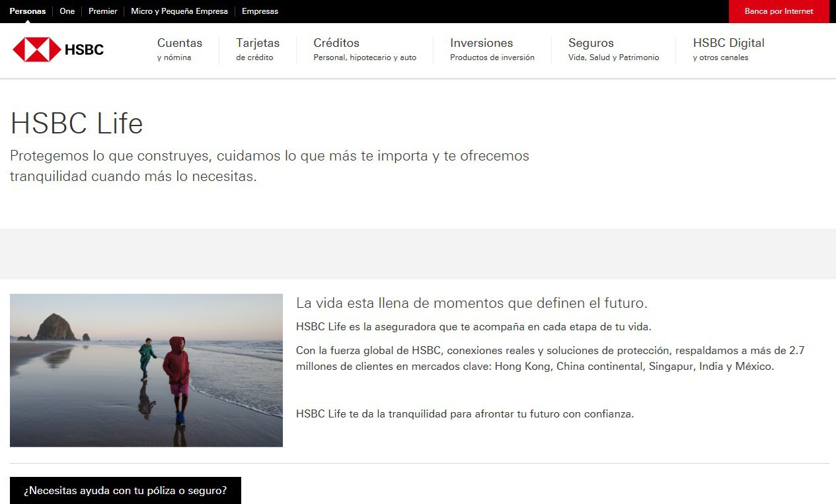Open the Inversiones products menu
This screenshot has width=836, height=504.
tap(492, 50)
